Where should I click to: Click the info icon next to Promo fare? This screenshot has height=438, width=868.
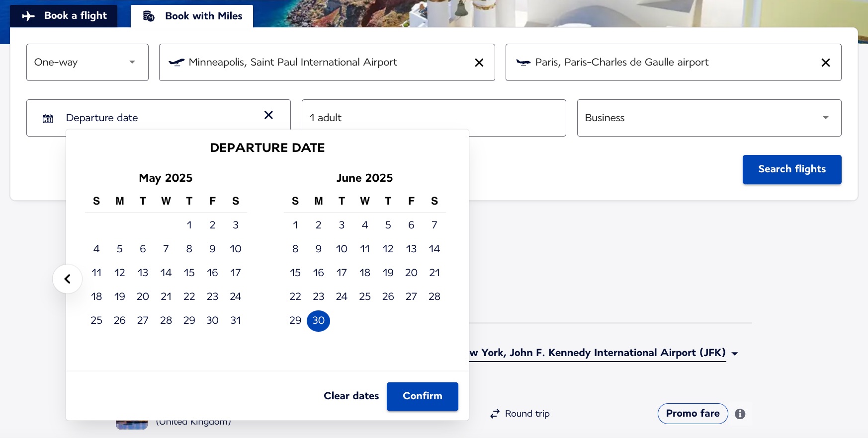click(739, 414)
